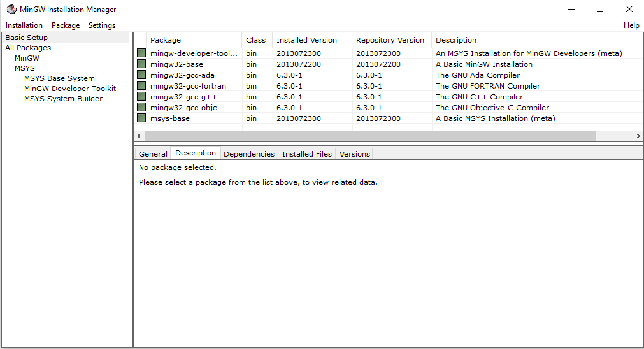
Task: Sort by the Class column header
Action: pos(257,40)
